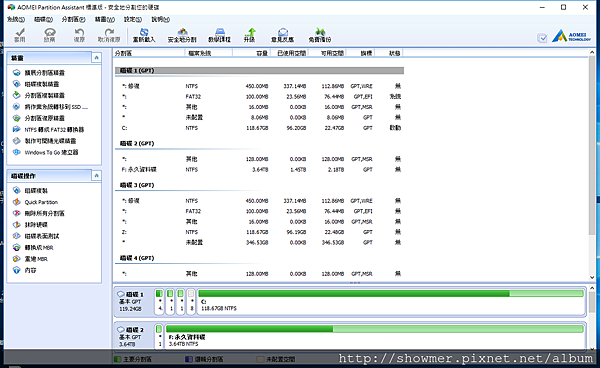Sort by the Free Space (可用空間) column header
The height and width of the screenshot is (368, 600).
click(328, 53)
